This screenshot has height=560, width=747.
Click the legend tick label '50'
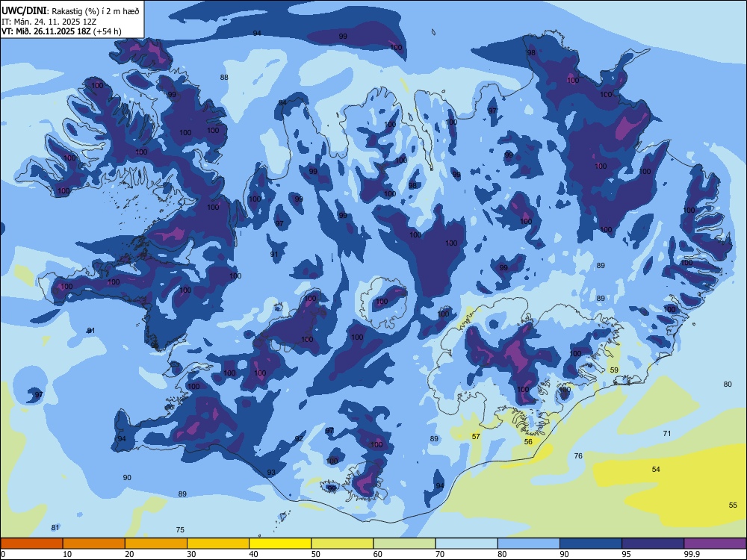pos(316,554)
